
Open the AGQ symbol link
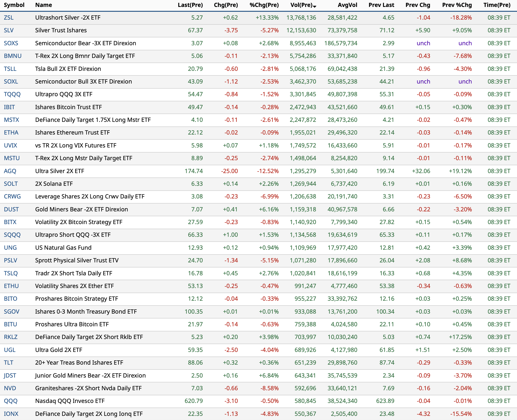click(10, 171)
